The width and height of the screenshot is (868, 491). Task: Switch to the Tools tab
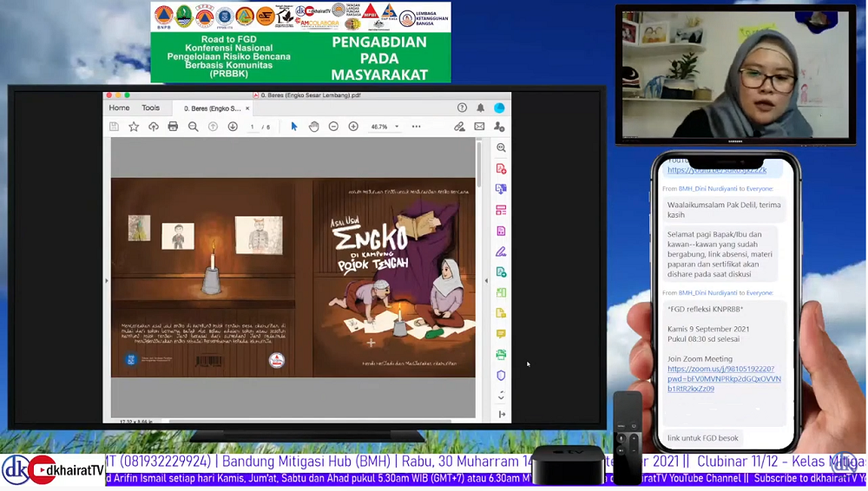(150, 108)
